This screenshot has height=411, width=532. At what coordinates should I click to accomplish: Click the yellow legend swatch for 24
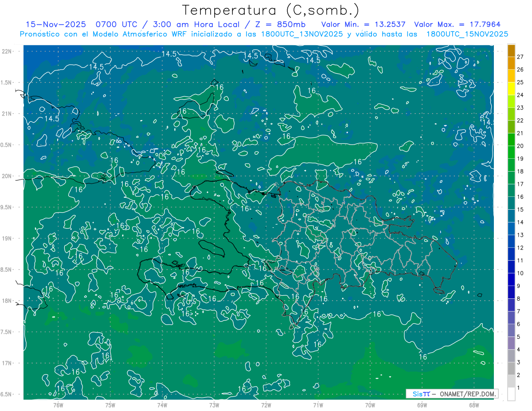(511, 89)
